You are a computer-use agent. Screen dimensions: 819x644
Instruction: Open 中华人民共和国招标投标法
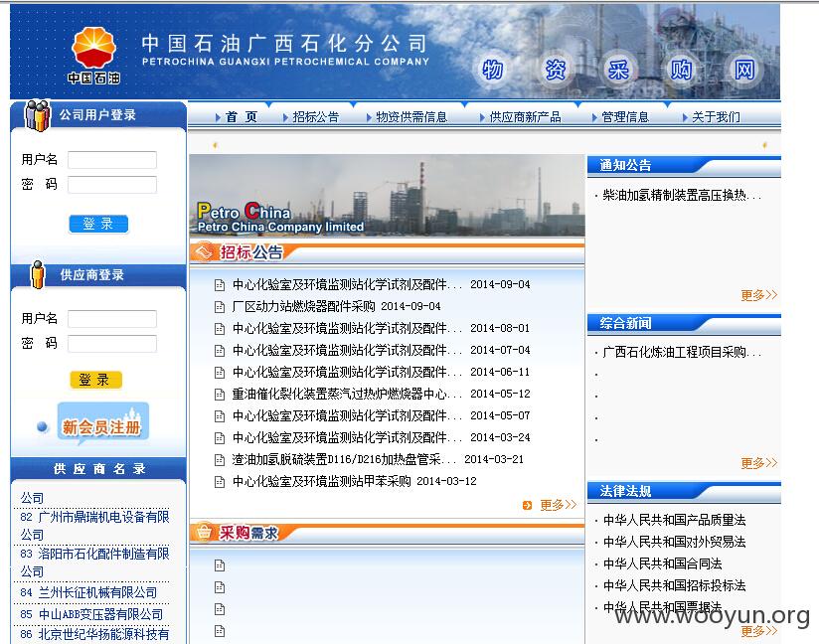tap(674, 586)
